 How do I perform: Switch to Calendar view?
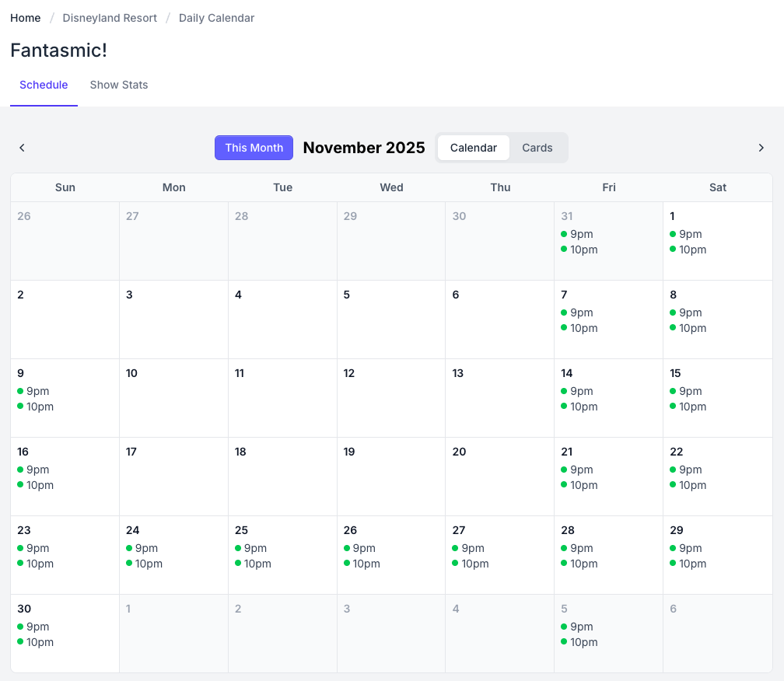(x=473, y=148)
